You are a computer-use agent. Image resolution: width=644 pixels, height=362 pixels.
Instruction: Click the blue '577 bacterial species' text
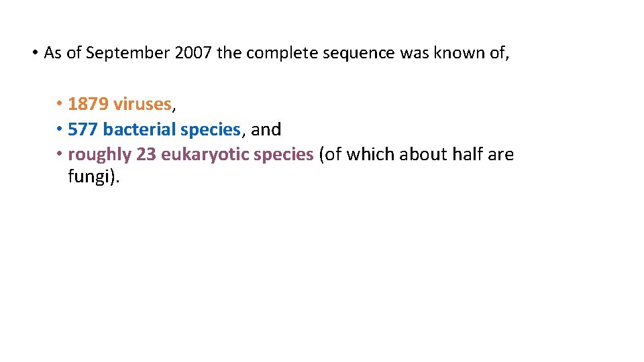click(x=154, y=129)
